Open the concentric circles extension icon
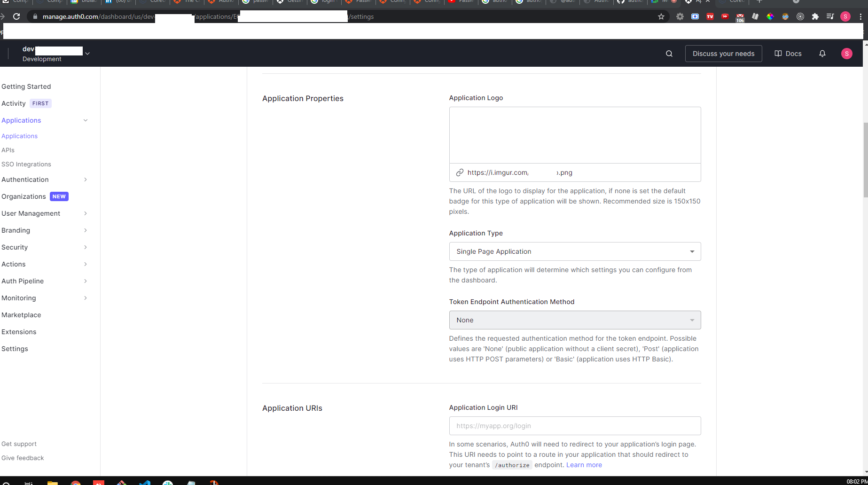Screen dimensions: 868x485 [x=800, y=16]
